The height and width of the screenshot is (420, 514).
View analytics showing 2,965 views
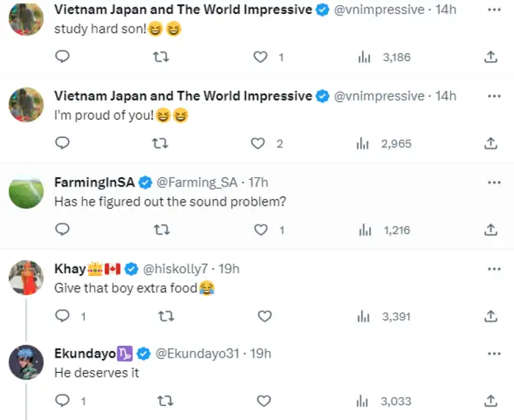point(385,144)
